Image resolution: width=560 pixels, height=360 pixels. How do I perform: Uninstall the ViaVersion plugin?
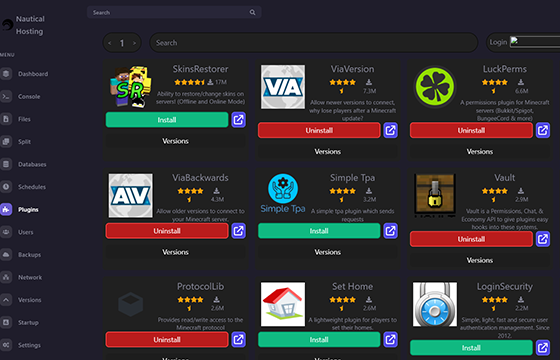pyautogui.click(x=319, y=130)
